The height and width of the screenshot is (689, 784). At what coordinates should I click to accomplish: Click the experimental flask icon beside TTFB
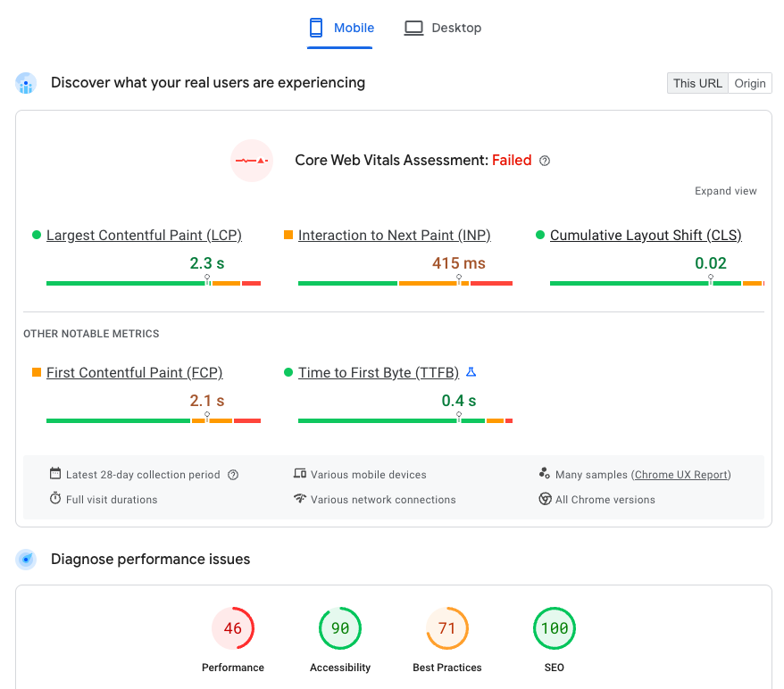click(471, 372)
